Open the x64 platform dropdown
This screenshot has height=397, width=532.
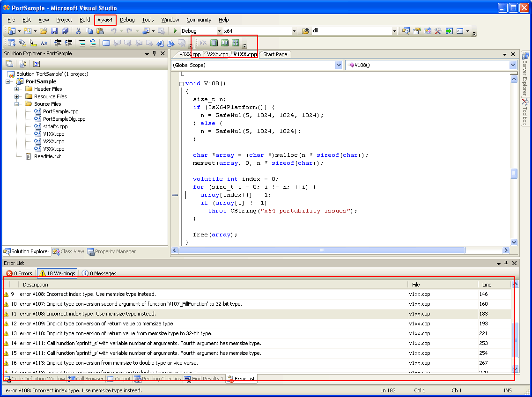pos(294,31)
